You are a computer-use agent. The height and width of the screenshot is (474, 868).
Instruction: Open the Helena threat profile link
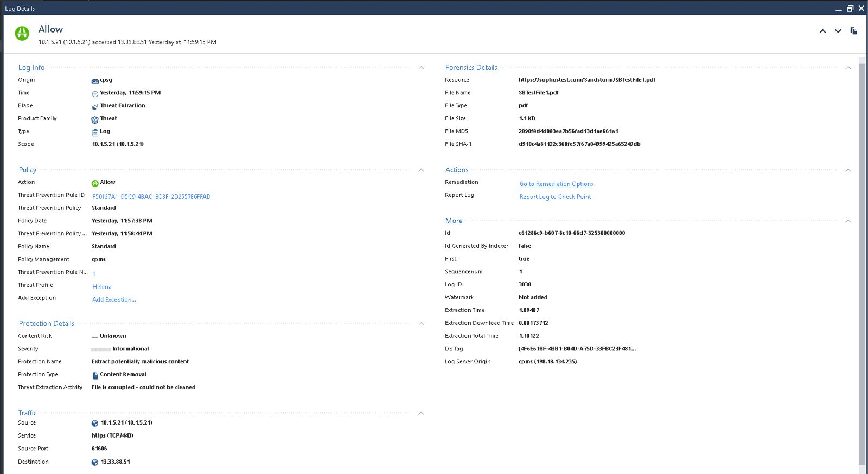tap(101, 287)
